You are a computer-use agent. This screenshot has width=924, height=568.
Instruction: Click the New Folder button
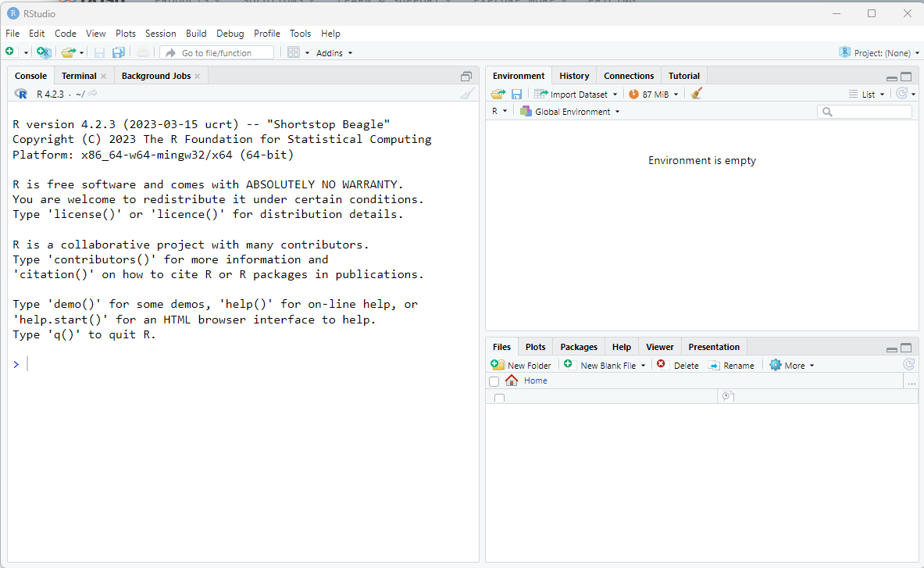tap(521, 366)
